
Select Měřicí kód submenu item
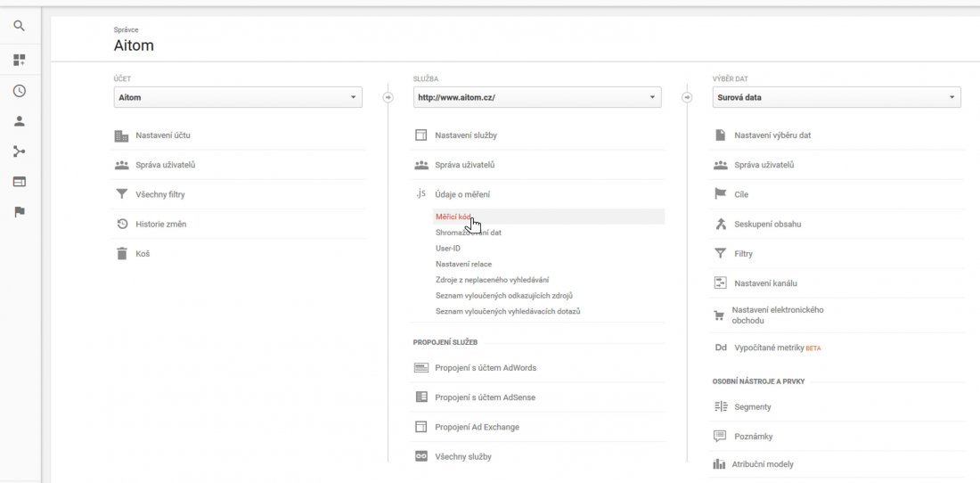pyautogui.click(x=453, y=217)
